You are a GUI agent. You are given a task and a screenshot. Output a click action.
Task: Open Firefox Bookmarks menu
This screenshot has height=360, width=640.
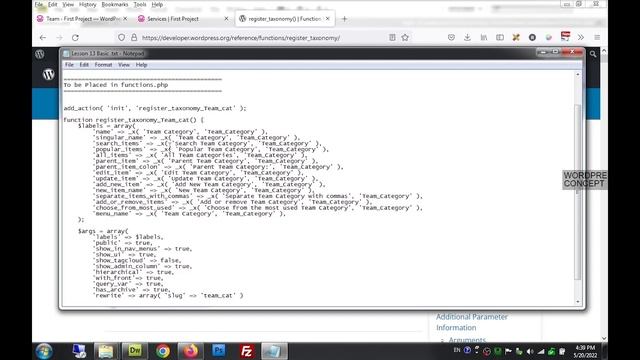pyautogui.click(x=115, y=4)
